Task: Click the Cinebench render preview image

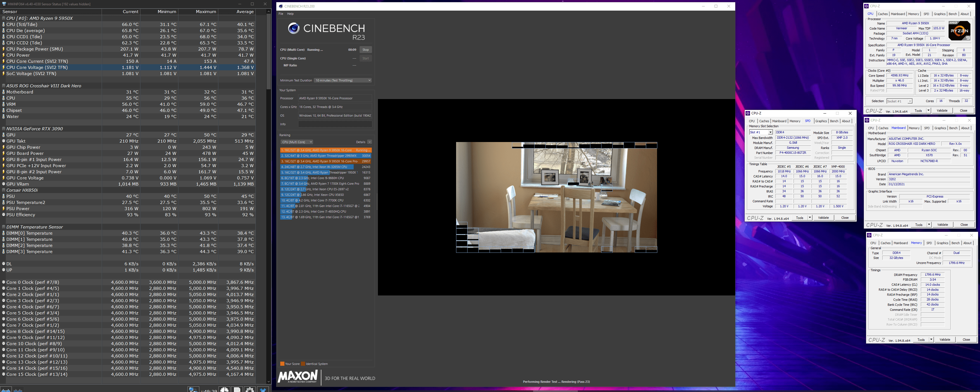Action: (557, 197)
